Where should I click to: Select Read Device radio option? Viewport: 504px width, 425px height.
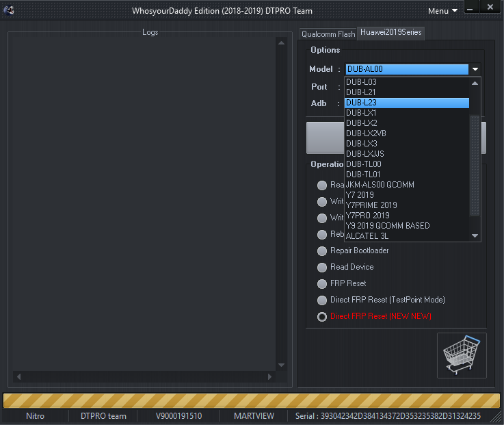tap(345, 267)
